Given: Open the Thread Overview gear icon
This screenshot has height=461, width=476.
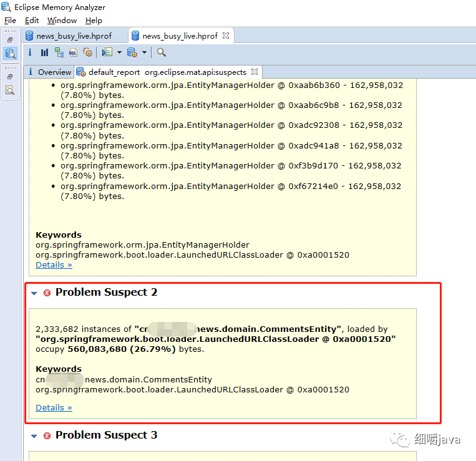Looking at the screenshot, I should click(88, 52).
